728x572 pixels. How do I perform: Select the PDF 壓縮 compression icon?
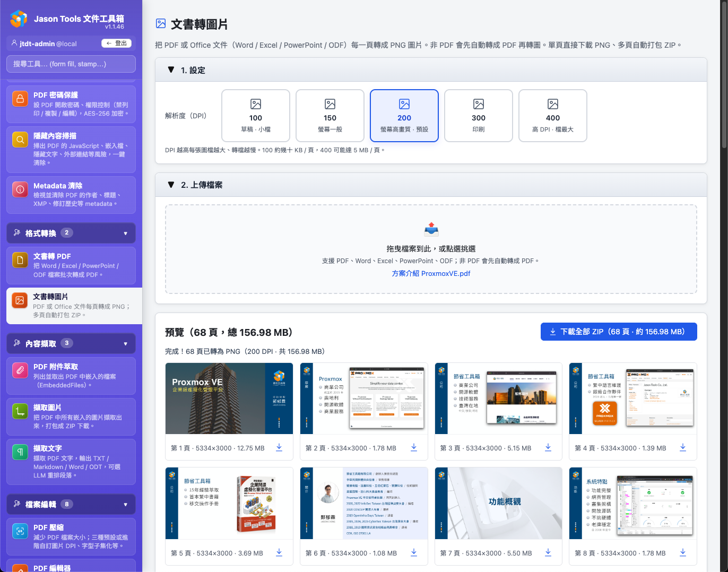point(20,531)
